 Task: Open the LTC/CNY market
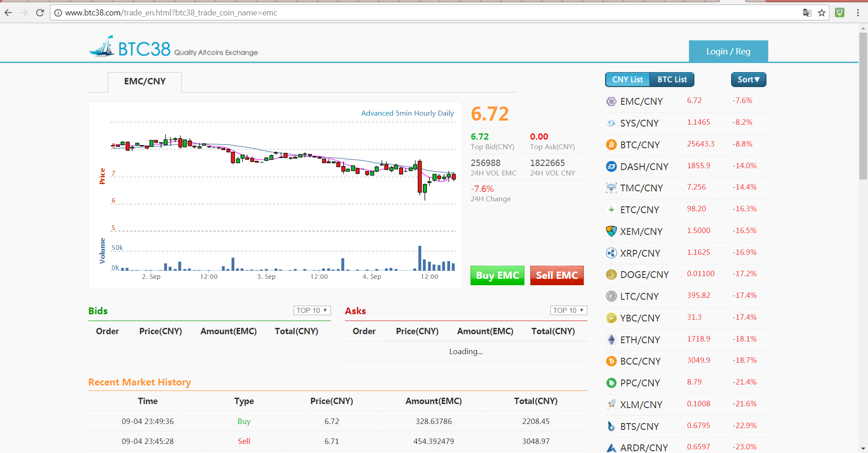click(639, 297)
